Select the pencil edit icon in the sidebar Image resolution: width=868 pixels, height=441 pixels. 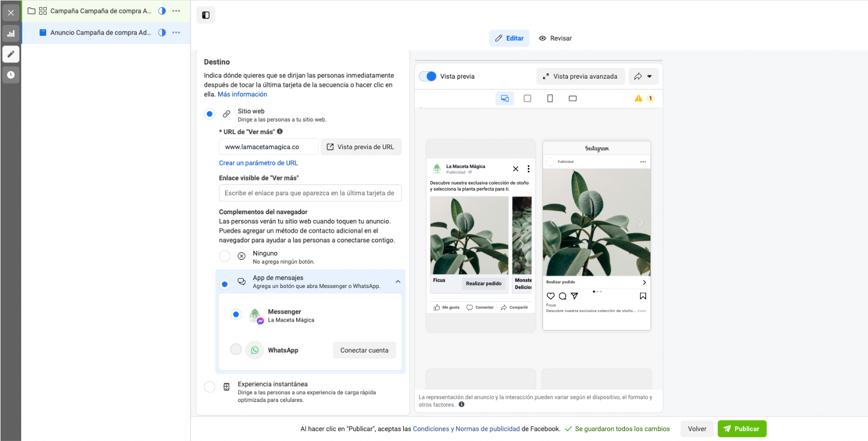tap(11, 54)
